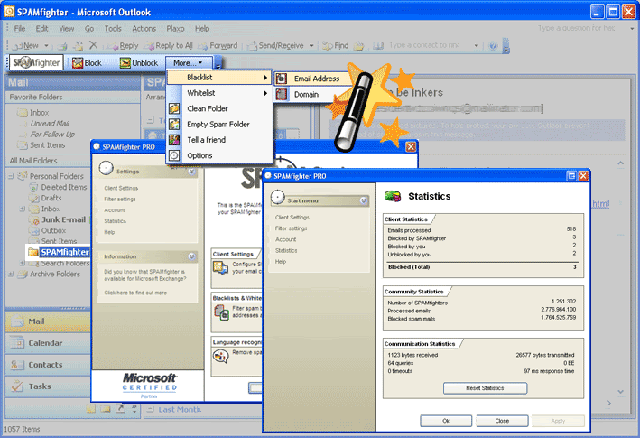Select Empty Spam Folder menu entry
The width and height of the screenshot is (640, 438).
217,124
